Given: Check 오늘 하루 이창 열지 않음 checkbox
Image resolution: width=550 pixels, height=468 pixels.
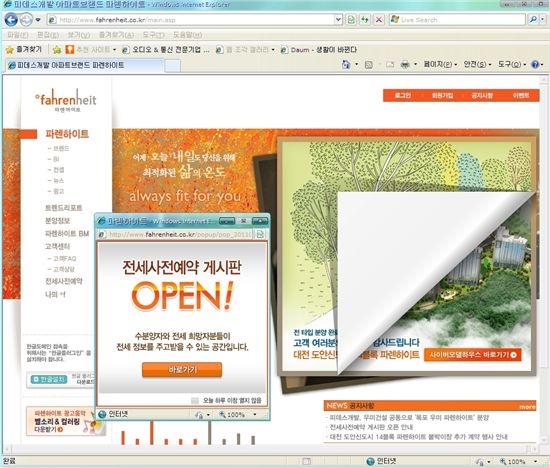Looking at the screenshot, I should 195,401.
